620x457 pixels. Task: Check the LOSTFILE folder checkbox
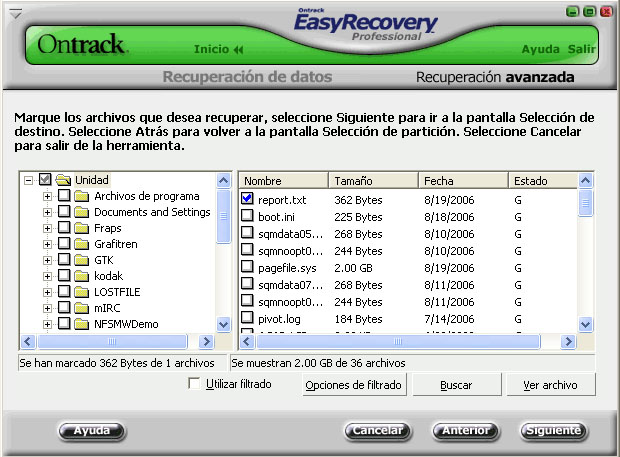(x=64, y=291)
